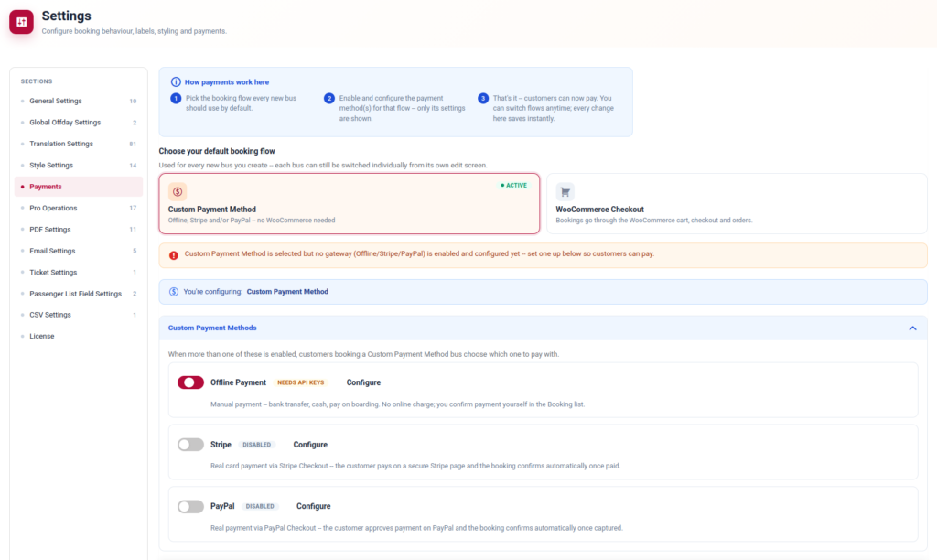Select the Payments section
The height and width of the screenshot is (560, 937).
79,187
